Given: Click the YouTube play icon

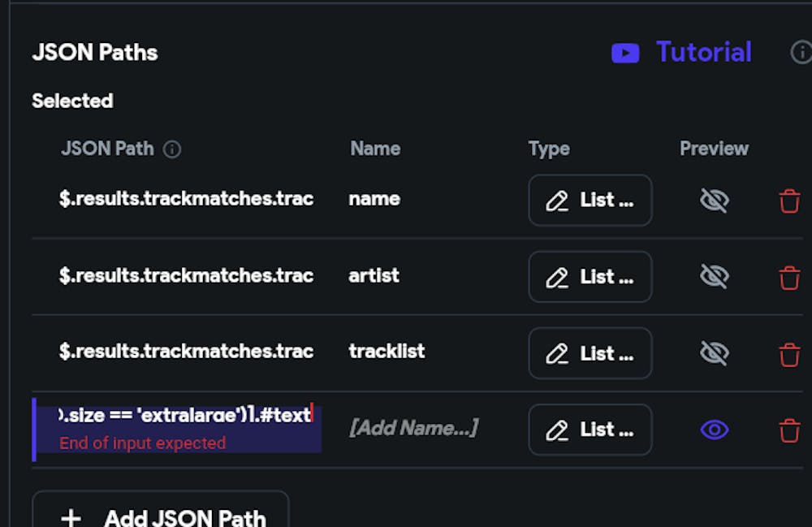Looking at the screenshot, I should click(625, 53).
